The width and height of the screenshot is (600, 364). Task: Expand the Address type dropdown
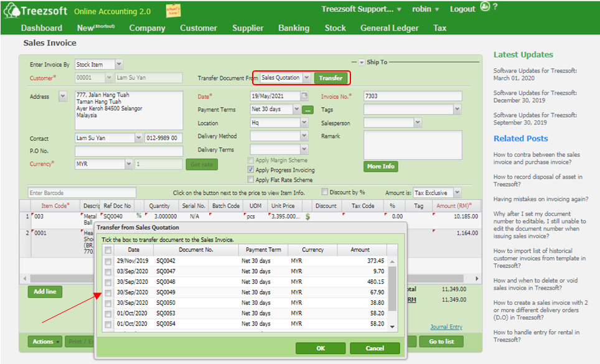[x=63, y=96]
